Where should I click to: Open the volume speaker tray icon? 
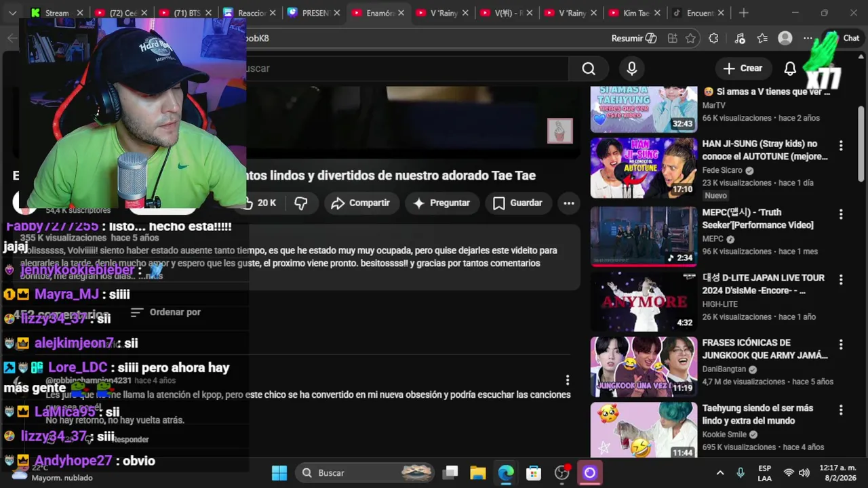[804, 473]
